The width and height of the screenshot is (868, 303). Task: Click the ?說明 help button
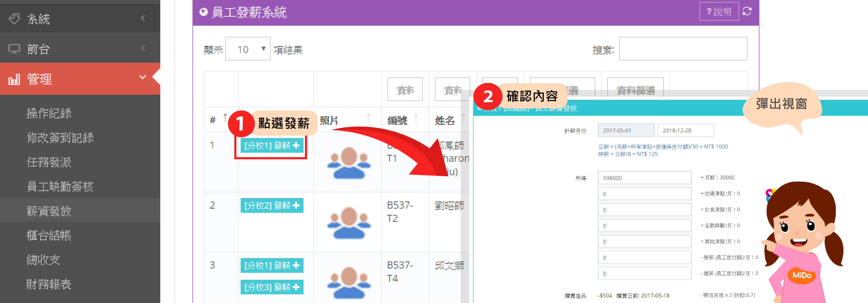[x=719, y=12]
